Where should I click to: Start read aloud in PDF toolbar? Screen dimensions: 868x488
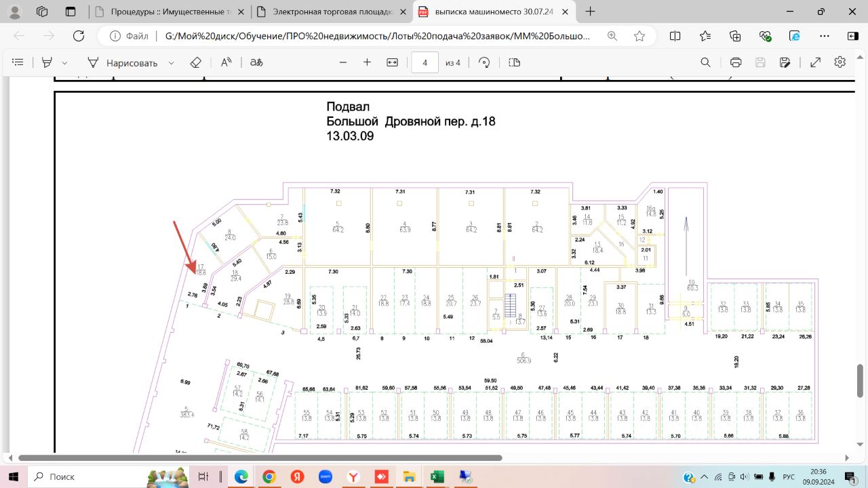[226, 62]
